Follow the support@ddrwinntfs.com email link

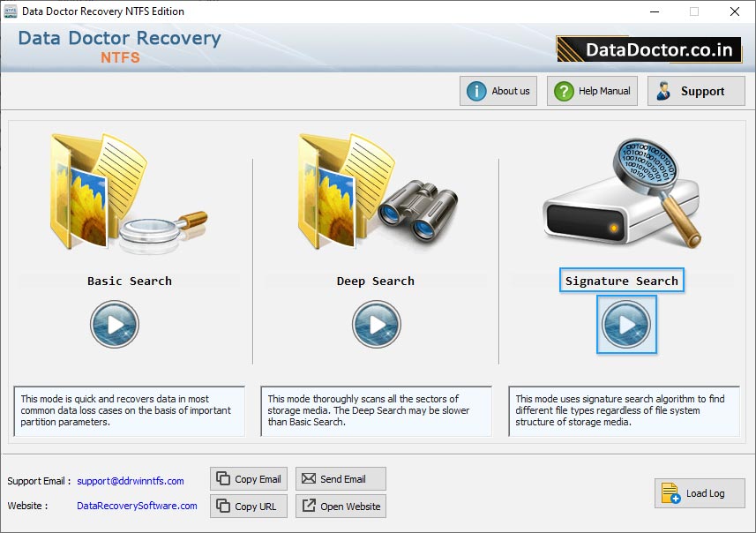click(131, 481)
